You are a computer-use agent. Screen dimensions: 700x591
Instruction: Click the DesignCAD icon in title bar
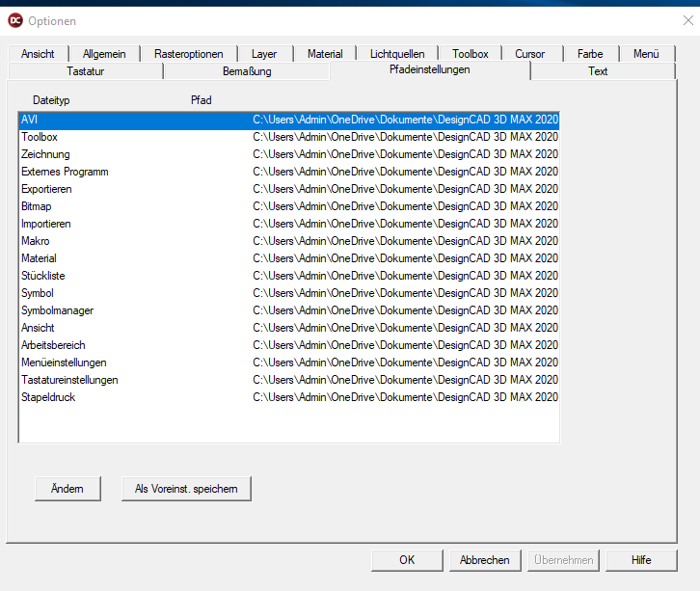(15, 20)
